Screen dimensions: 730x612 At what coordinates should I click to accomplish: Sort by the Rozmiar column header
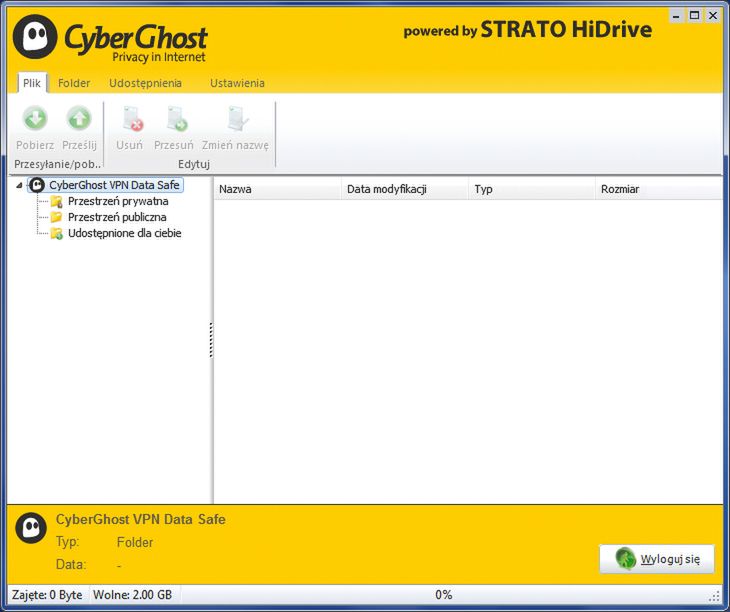click(x=659, y=189)
